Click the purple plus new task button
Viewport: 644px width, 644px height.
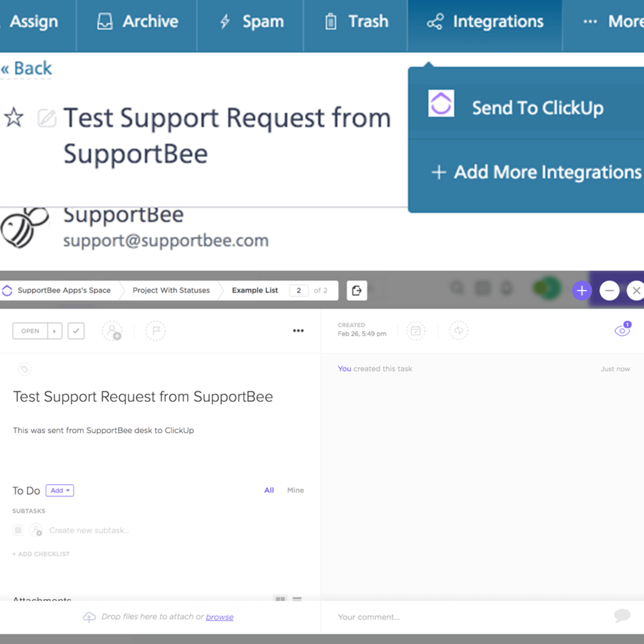[581, 291]
